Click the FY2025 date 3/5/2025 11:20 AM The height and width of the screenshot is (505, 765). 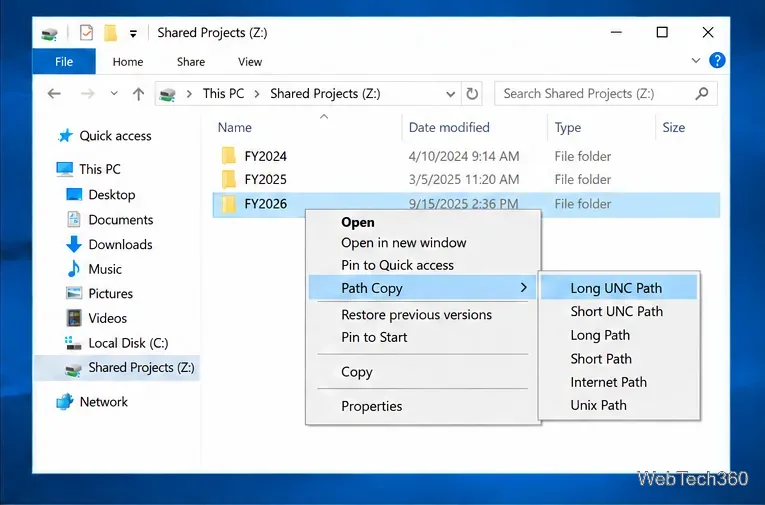point(463,180)
